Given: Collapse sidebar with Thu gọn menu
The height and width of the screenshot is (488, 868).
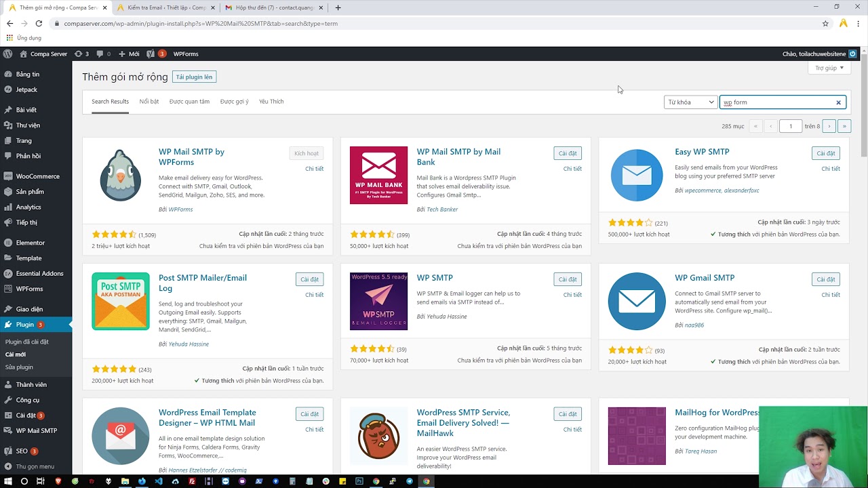Looking at the screenshot, I should [36, 466].
